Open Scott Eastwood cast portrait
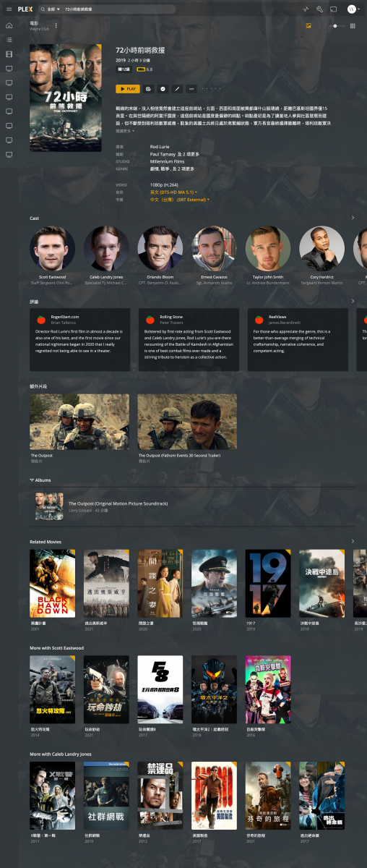Viewport: 367px width, 868px height. coord(52,248)
